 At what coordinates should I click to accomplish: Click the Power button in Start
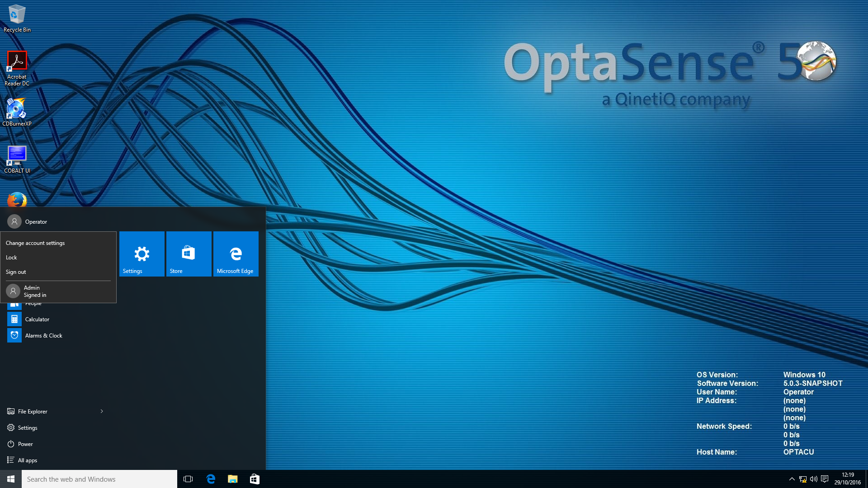[25, 444]
